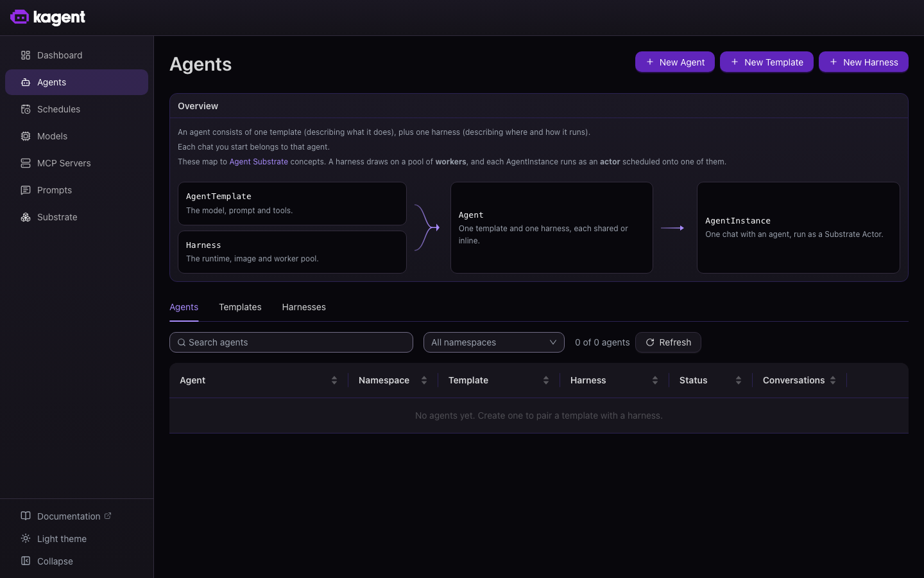
Task: Open the MCP Servers icon
Action: tap(26, 163)
